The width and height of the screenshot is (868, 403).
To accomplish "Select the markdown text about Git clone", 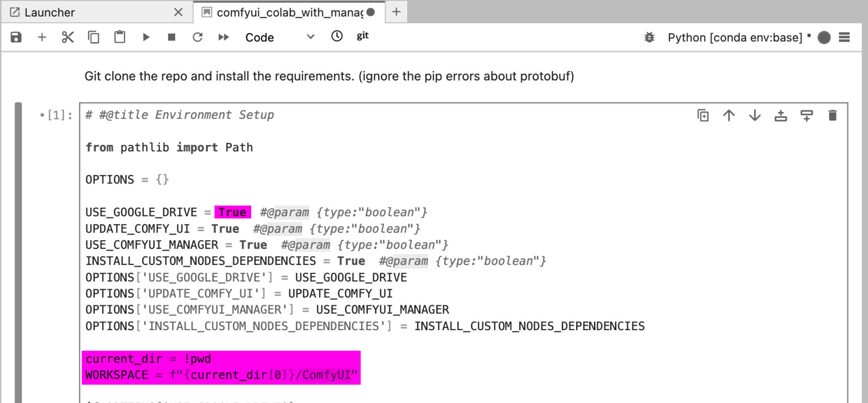I will pyautogui.click(x=329, y=76).
